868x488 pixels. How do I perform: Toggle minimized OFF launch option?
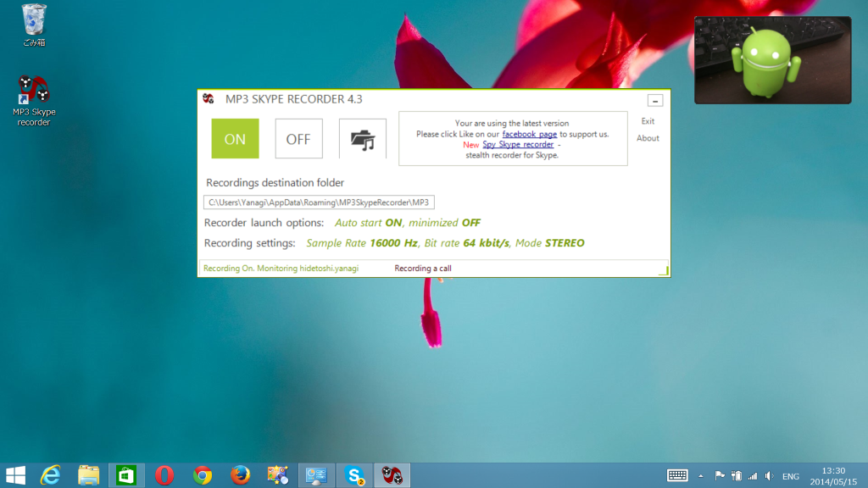point(444,223)
